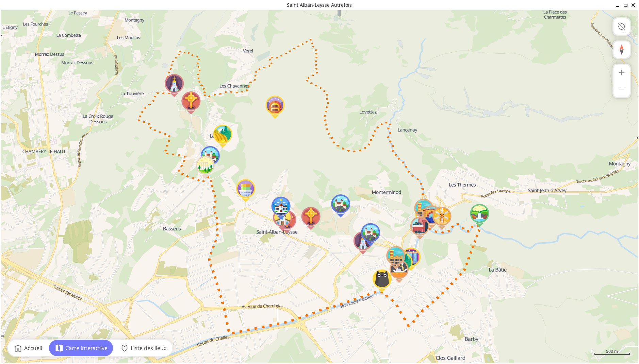Maximize the Saint Alban-Leysse Autrefois window
Viewport: 639px width, 364px height.
click(x=625, y=5)
